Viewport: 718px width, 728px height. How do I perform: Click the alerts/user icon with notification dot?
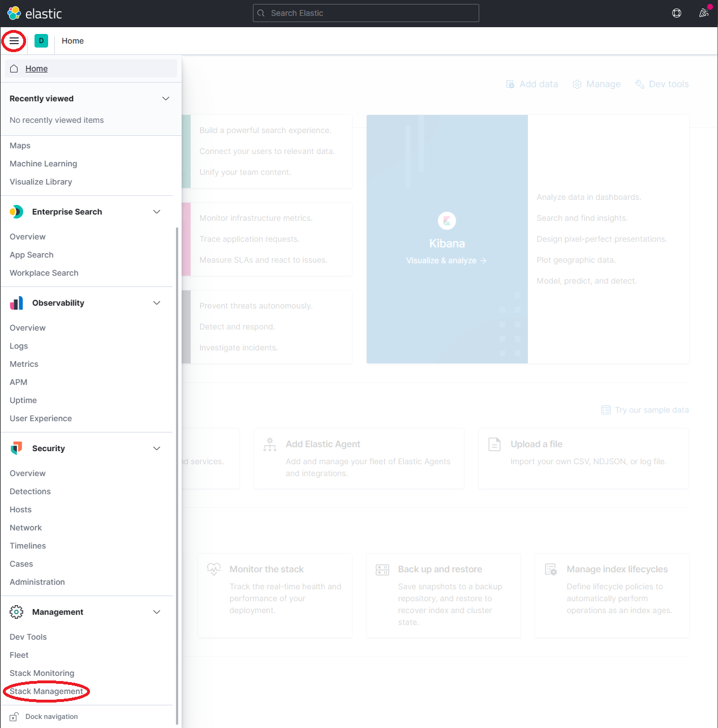[x=703, y=12]
